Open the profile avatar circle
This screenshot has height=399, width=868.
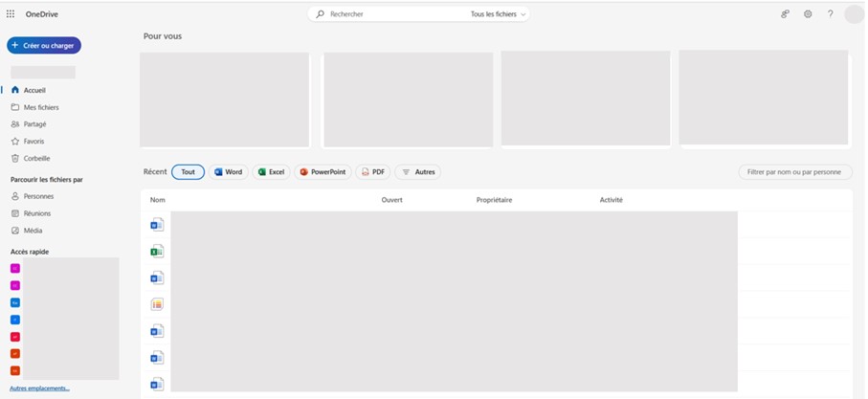854,14
